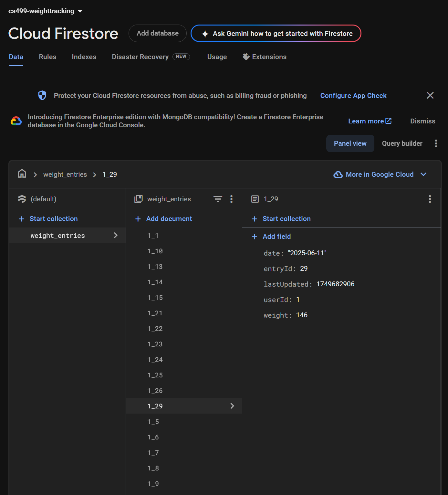This screenshot has height=495, width=448.
Task: Close the App Check banner
Action: point(430,95)
